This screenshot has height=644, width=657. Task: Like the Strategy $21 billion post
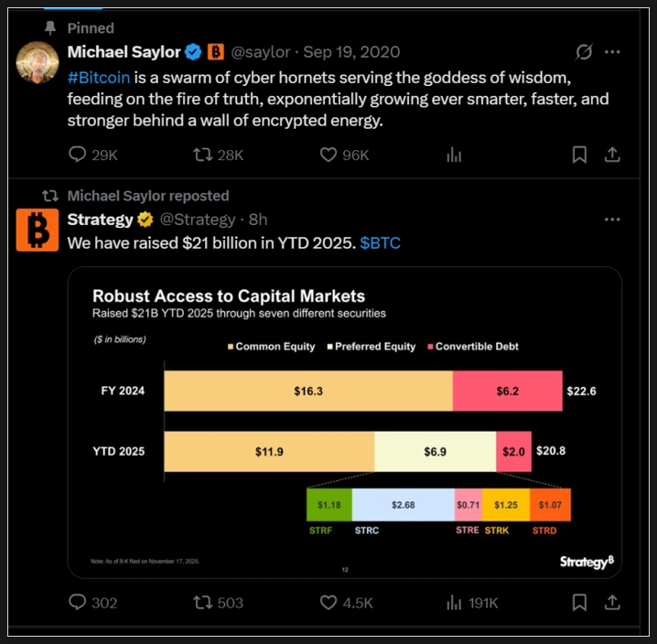(328, 603)
